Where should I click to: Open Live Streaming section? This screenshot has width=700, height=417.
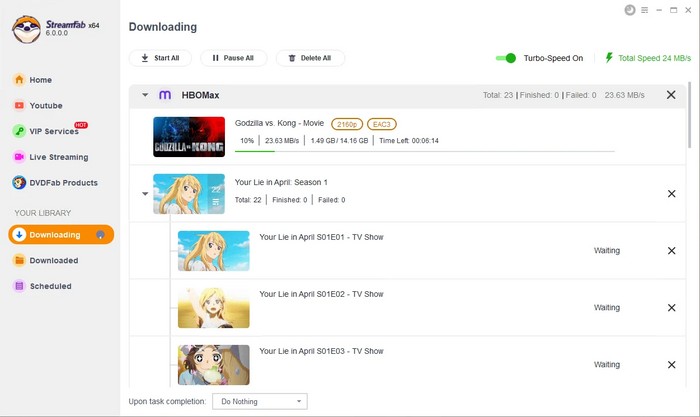[x=50, y=157]
